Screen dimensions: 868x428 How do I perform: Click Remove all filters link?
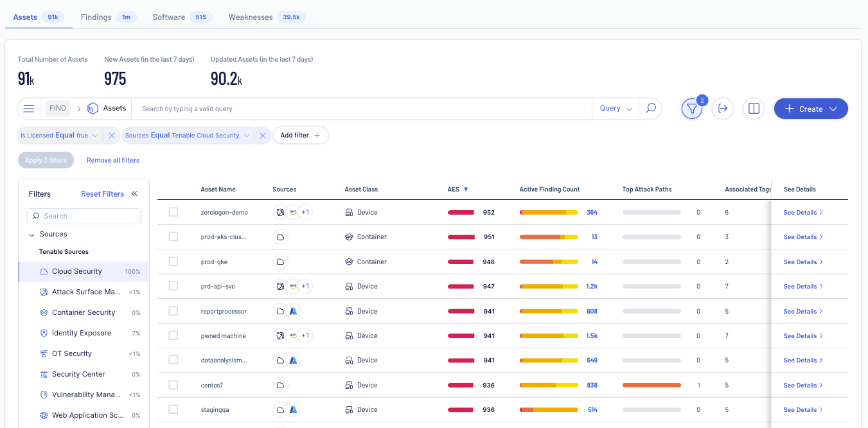113,160
